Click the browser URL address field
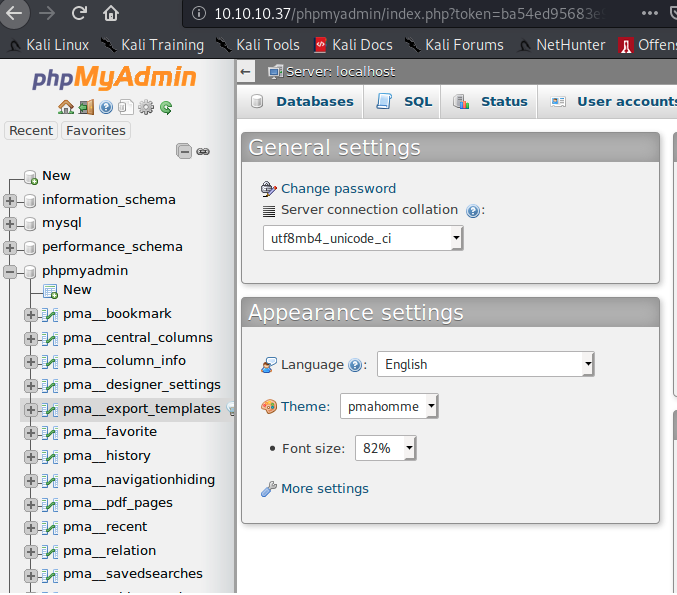The width and height of the screenshot is (677, 595). (x=408, y=13)
